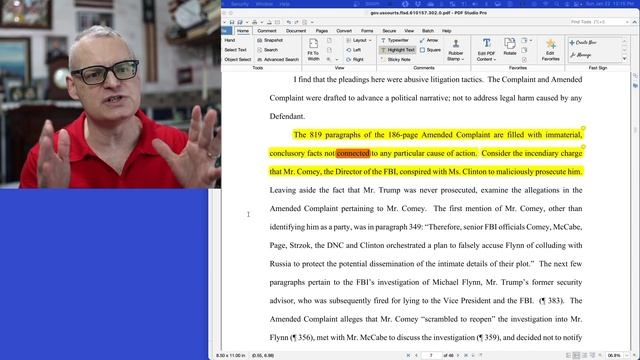The image size is (640, 360).
Task: Switch to the Home ribbon tab
Action: 243,31
